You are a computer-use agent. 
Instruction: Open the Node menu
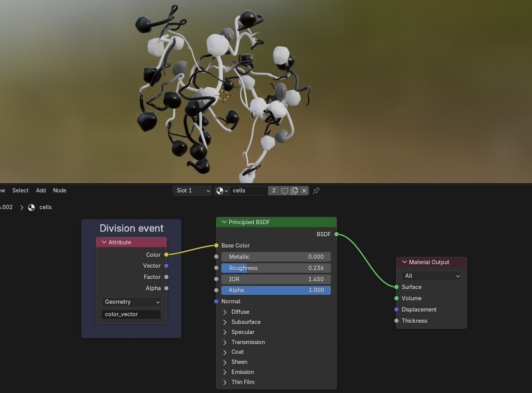tap(60, 190)
